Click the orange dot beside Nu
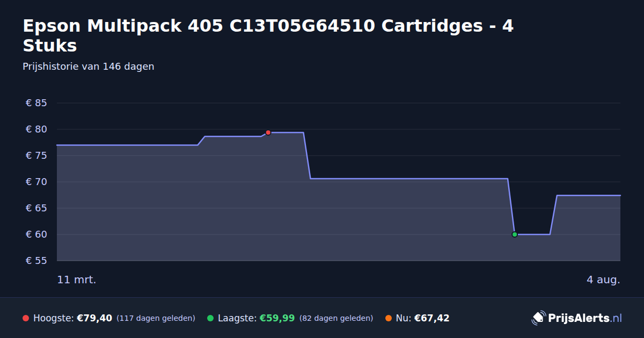 (389, 318)
